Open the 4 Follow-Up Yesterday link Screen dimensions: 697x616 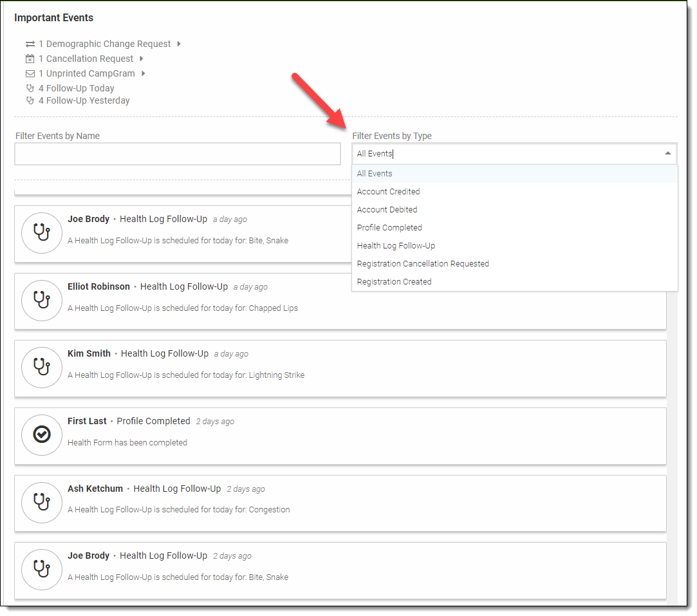84,101
